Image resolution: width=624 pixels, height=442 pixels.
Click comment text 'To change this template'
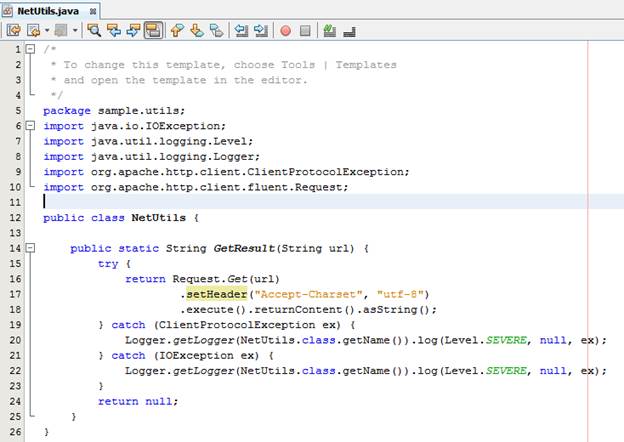point(144,64)
